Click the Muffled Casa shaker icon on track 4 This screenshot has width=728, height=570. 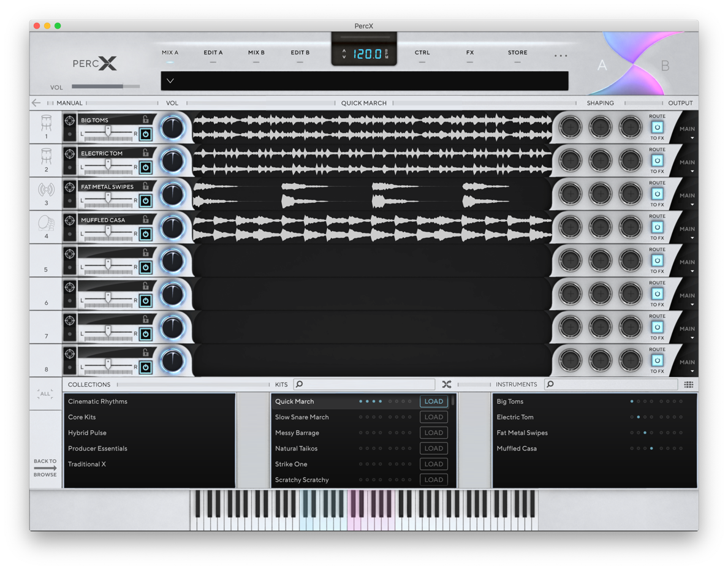point(46,224)
